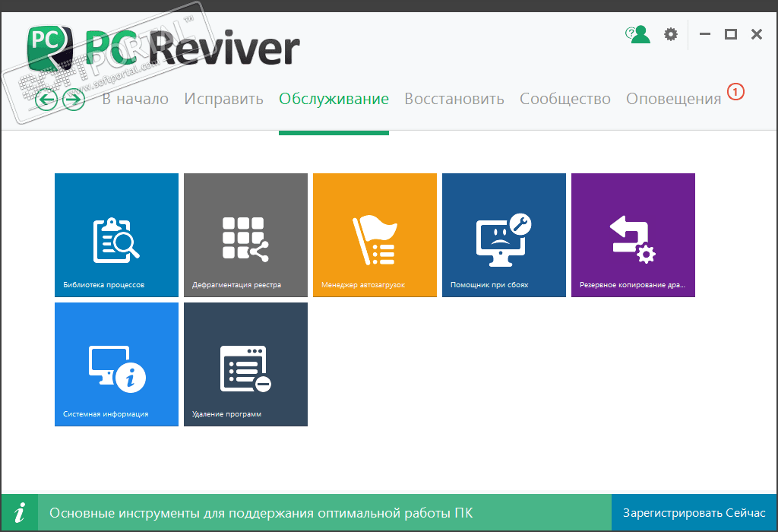
Task: Open the Менеджер автозагрузок flag tile
Action: click(375, 236)
